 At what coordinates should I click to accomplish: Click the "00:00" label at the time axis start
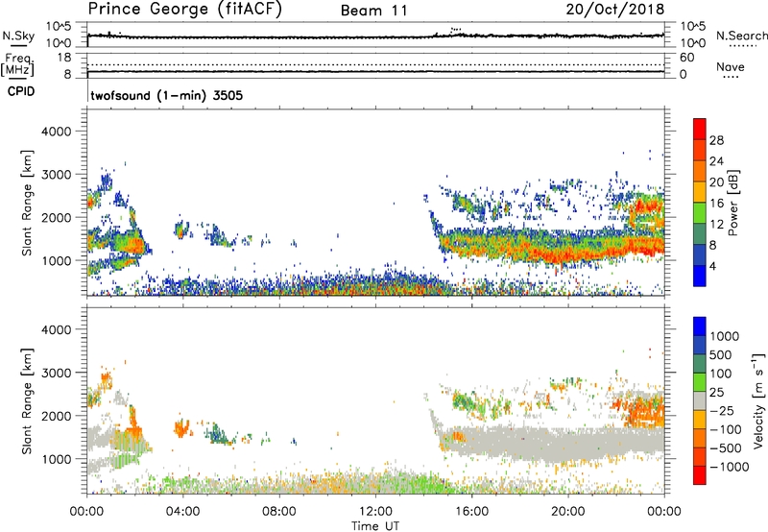[86, 512]
